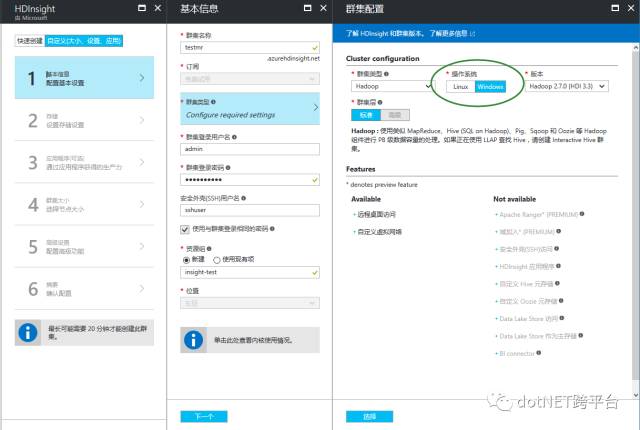This screenshot has width=640, height=430.
Task: Click info icon next to 自定义 Hive 元存储
Action: (558, 283)
